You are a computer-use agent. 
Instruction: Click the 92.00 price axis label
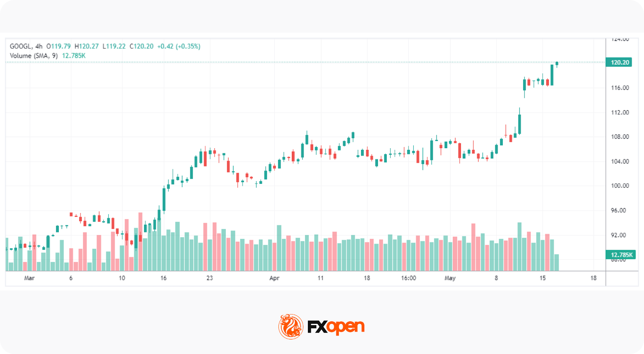619,235
